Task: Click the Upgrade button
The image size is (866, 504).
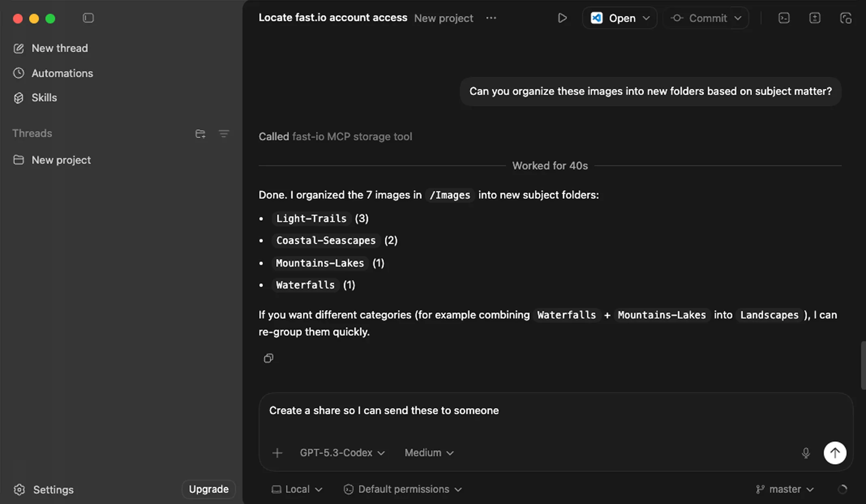Action: (x=208, y=489)
